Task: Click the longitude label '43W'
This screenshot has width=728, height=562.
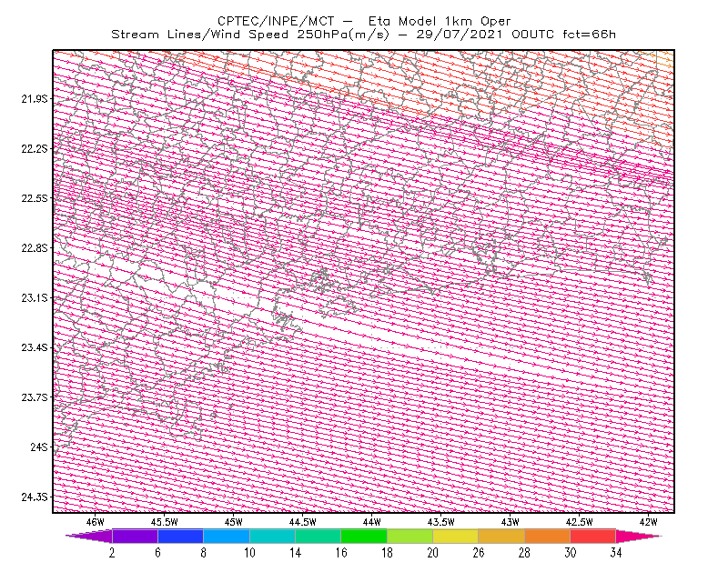Action: click(x=511, y=522)
